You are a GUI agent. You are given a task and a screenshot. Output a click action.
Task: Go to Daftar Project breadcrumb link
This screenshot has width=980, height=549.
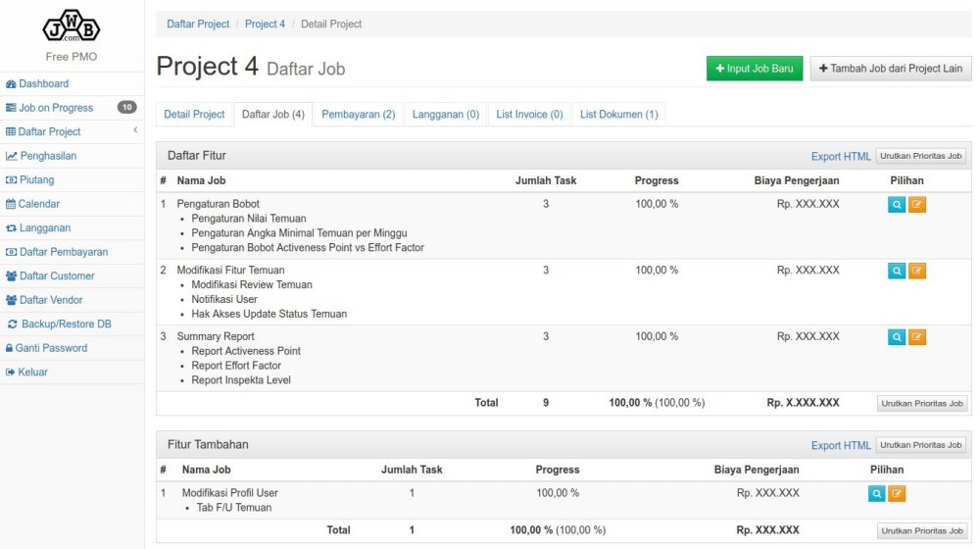click(198, 24)
